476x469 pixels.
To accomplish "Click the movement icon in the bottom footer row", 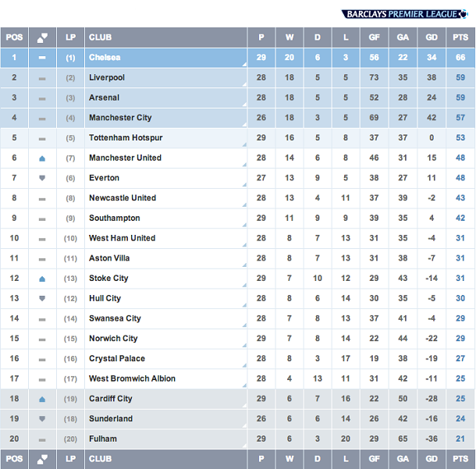I will pos(42,459).
